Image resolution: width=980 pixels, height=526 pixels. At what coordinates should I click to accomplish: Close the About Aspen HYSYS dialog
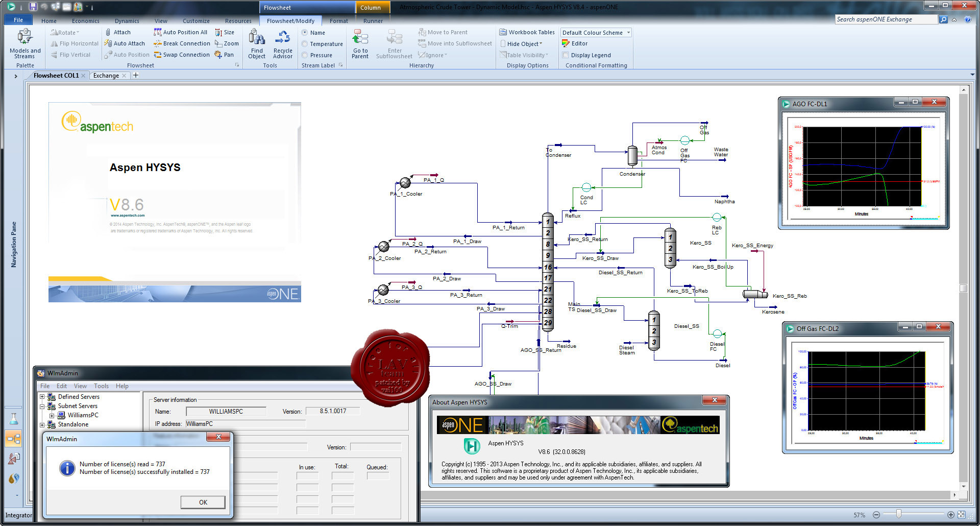click(715, 400)
